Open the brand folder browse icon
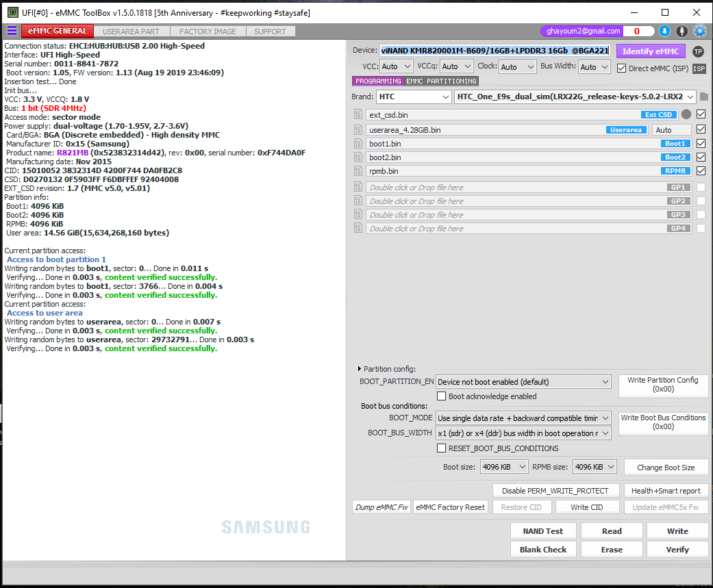This screenshot has height=588, width=713. click(x=704, y=97)
